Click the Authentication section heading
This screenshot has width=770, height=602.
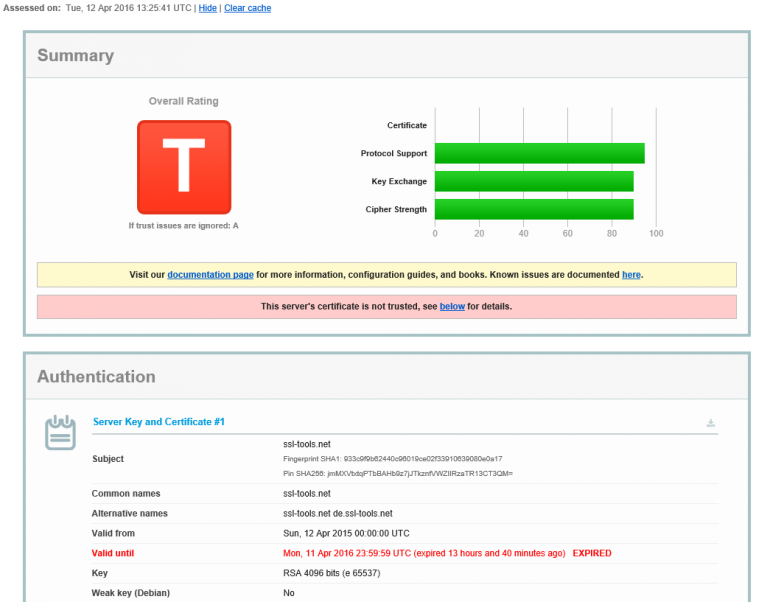[x=96, y=376]
